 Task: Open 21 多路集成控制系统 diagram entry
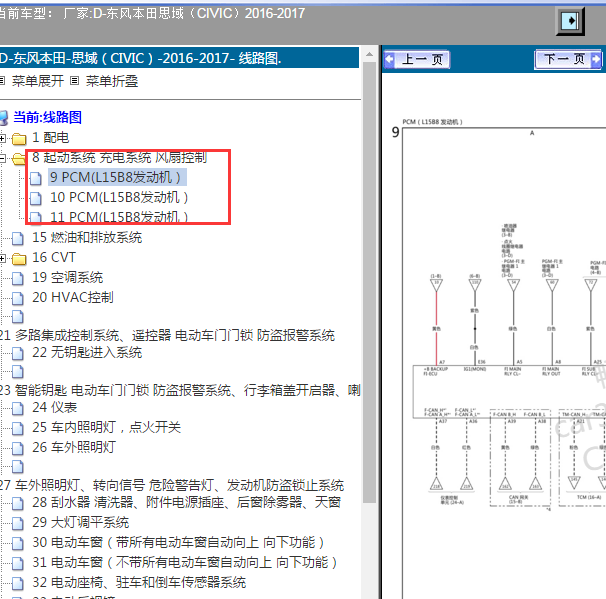coord(167,335)
